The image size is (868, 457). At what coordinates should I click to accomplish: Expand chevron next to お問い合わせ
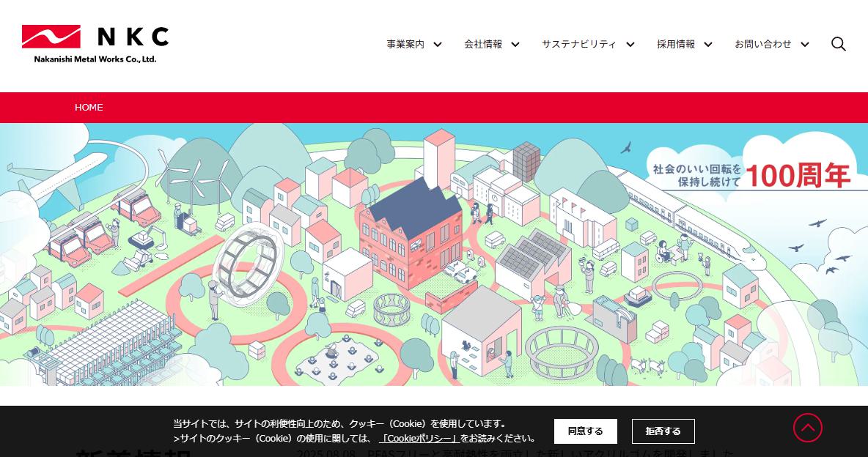click(x=805, y=45)
